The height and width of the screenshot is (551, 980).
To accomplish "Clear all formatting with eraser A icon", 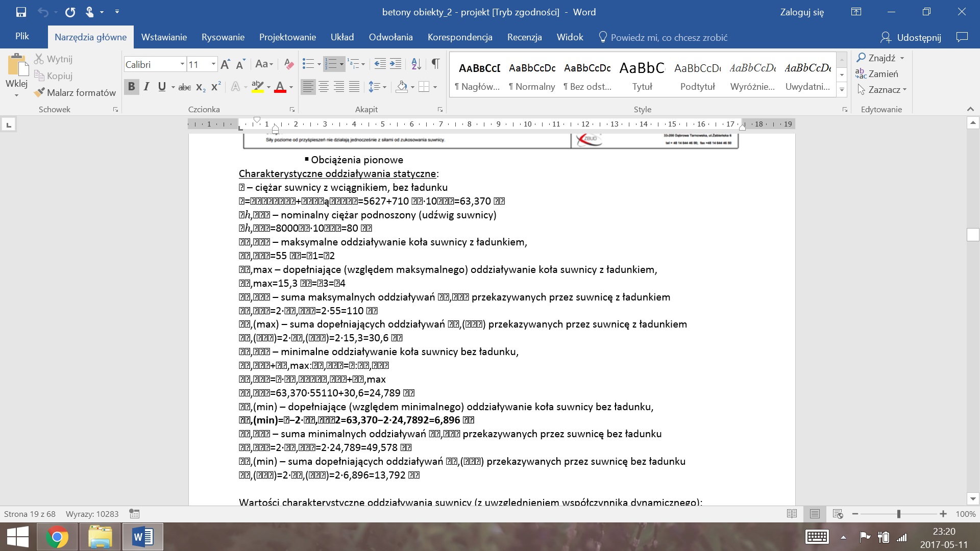I will tap(289, 64).
